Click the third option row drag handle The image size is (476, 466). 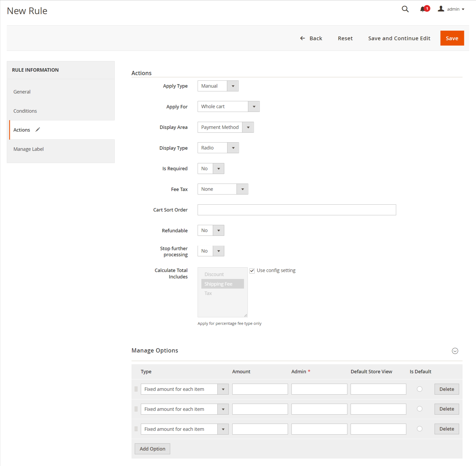[x=136, y=429]
